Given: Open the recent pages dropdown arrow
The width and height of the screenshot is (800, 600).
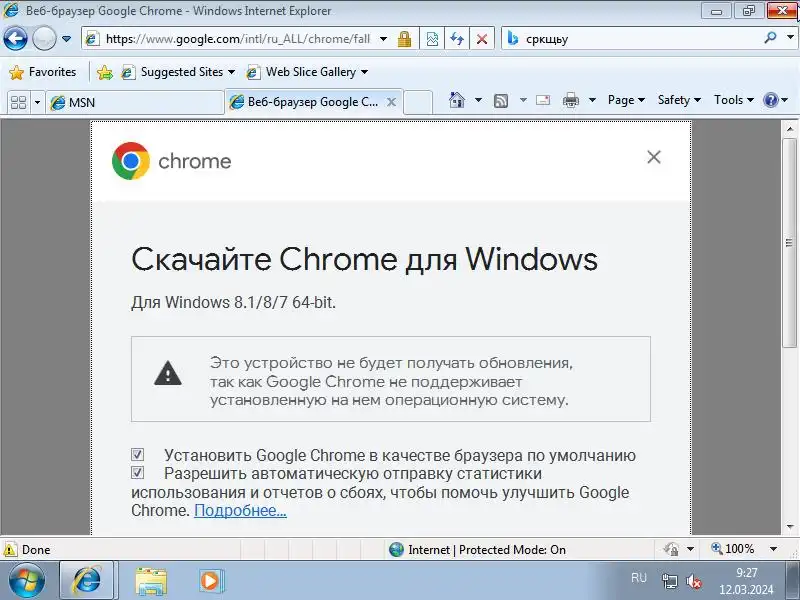Looking at the screenshot, I should click(x=66, y=39).
